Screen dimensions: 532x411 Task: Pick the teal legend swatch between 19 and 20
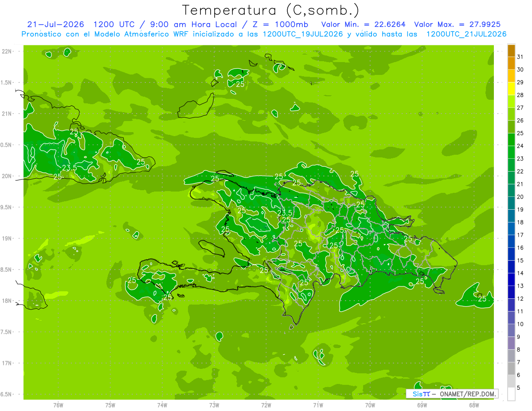pos(511,203)
